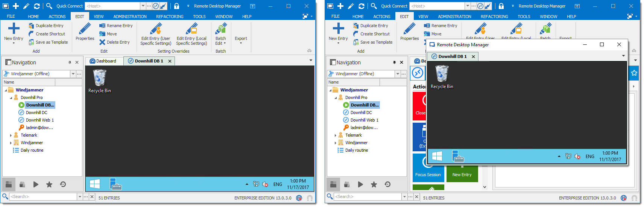This screenshot has width=644, height=207.
Task: Open the Export dropdown in left window ribbon
Action: [x=241, y=40]
